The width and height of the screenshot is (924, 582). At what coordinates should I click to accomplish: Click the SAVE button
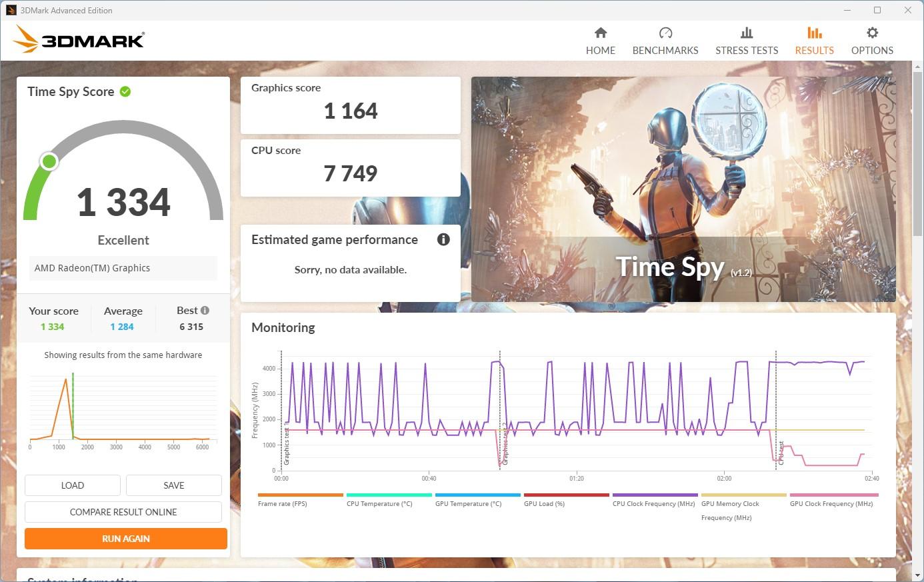pos(174,485)
